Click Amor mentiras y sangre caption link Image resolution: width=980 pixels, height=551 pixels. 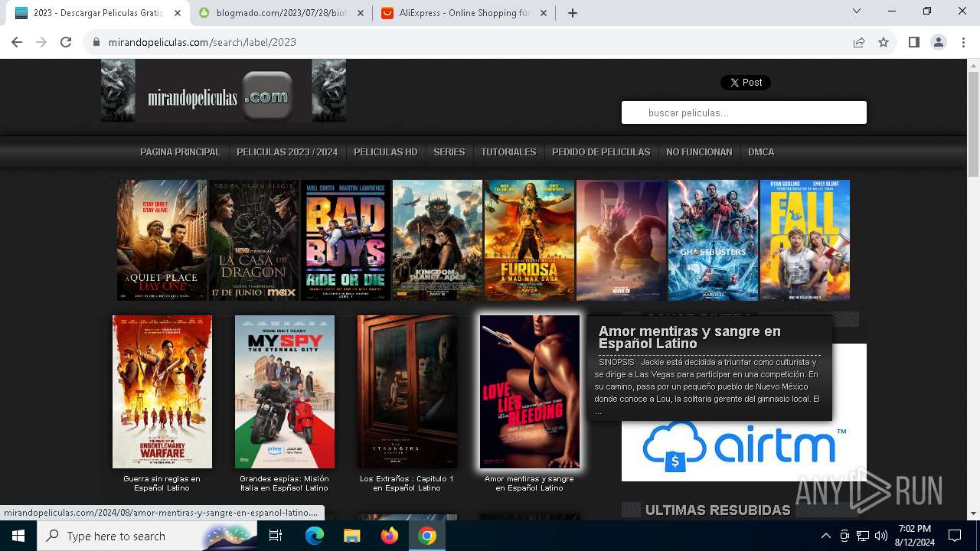tap(529, 484)
